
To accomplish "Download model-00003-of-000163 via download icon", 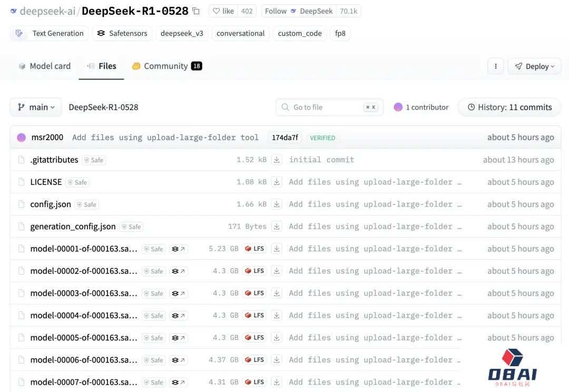I will click(x=277, y=293).
